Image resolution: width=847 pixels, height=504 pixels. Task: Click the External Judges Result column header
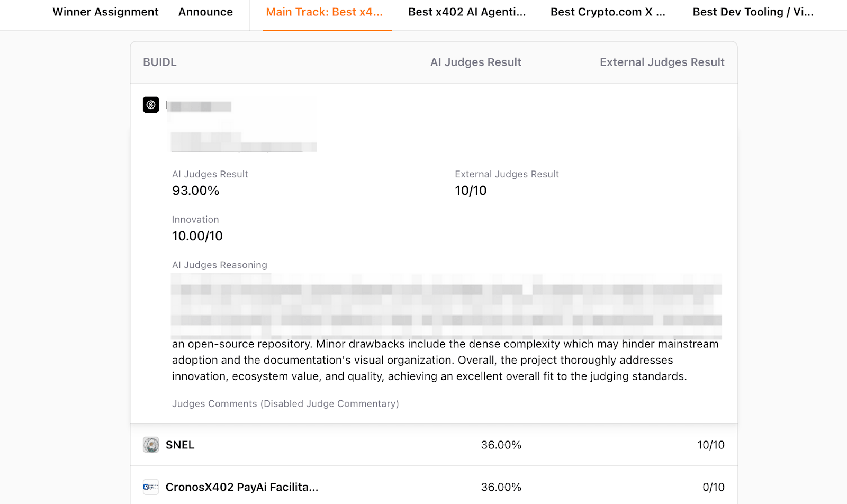click(x=662, y=62)
